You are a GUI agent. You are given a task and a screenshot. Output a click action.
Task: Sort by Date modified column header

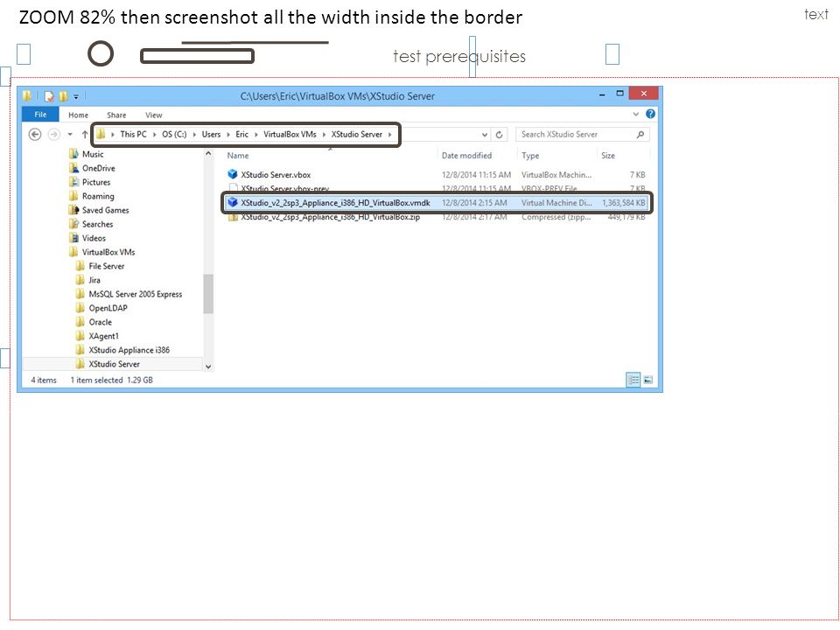click(x=466, y=156)
